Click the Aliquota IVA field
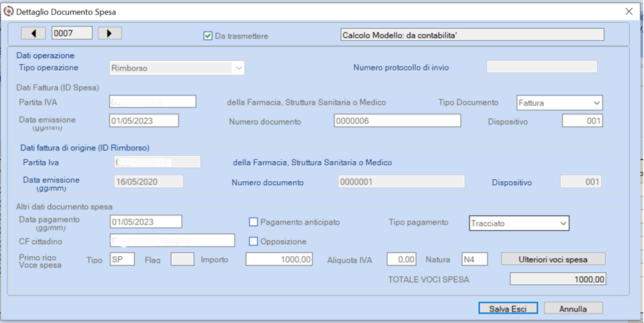Viewport: 644px width, 323px height. coord(401,259)
